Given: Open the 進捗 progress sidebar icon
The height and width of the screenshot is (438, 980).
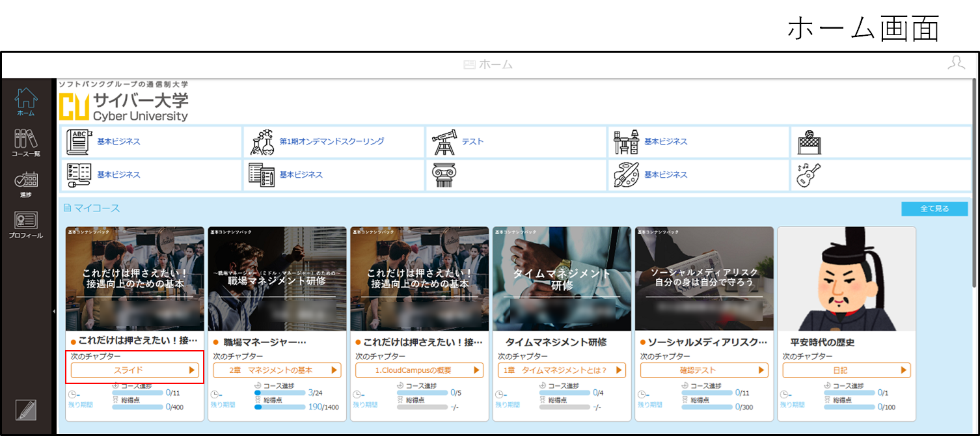Looking at the screenshot, I should (x=26, y=184).
